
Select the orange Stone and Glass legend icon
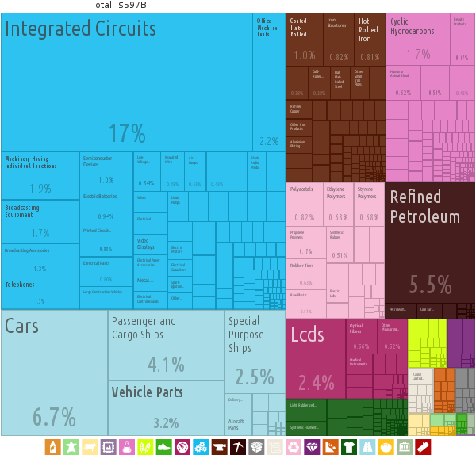click(x=331, y=447)
